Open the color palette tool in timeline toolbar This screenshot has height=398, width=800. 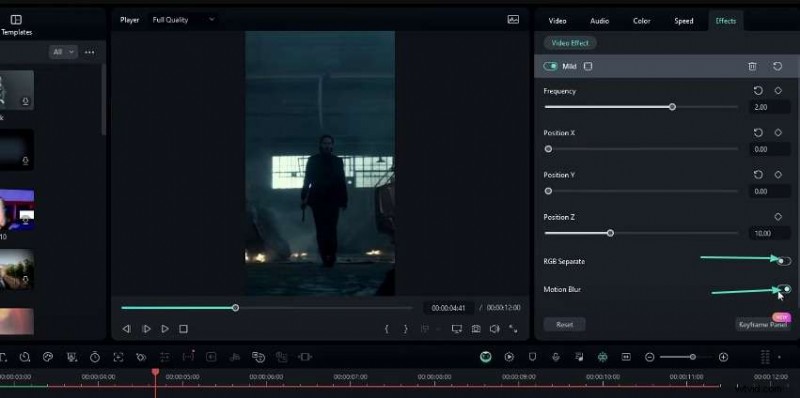click(x=47, y=357)
